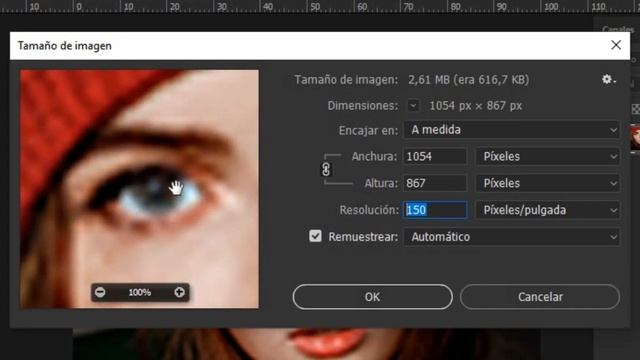Open the Anchura units dropdown
This screenshot has width=640, height=360.
[548, 156]
